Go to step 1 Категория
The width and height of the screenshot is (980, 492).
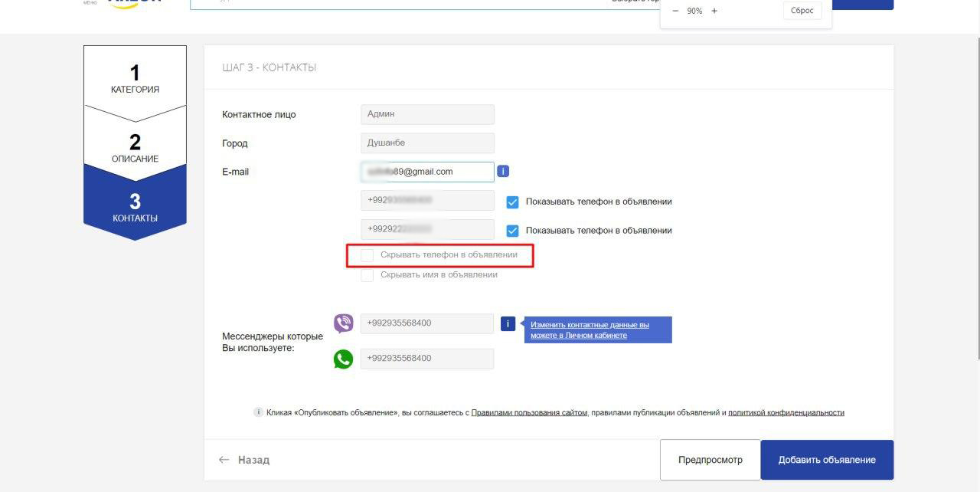click(x=135, y=79)
